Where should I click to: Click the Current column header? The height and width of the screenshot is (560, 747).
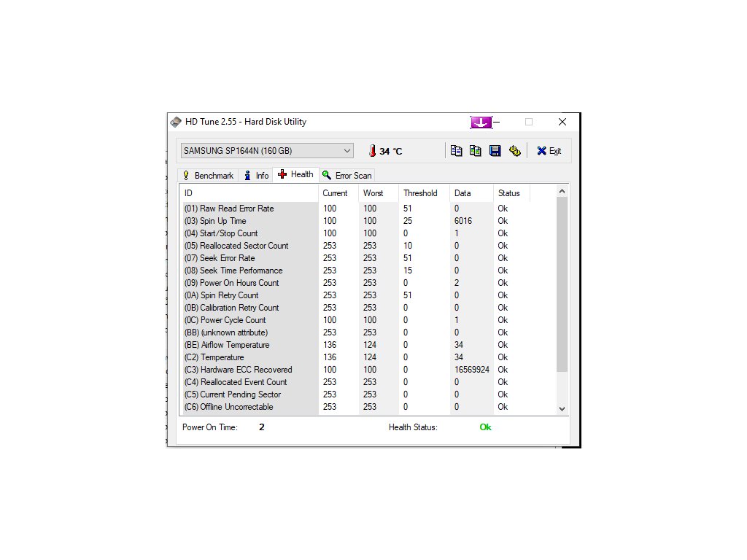coord(338,193)
